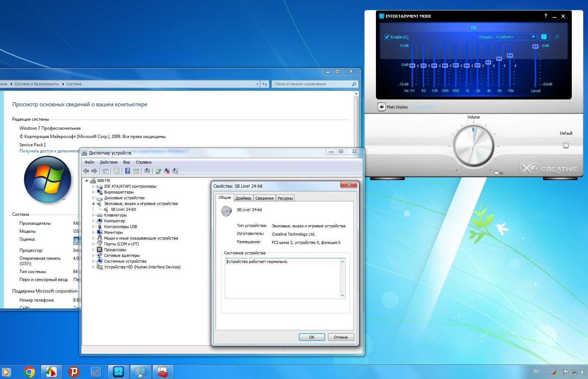Expand the Процессоры node

click(x=93, y=250)
